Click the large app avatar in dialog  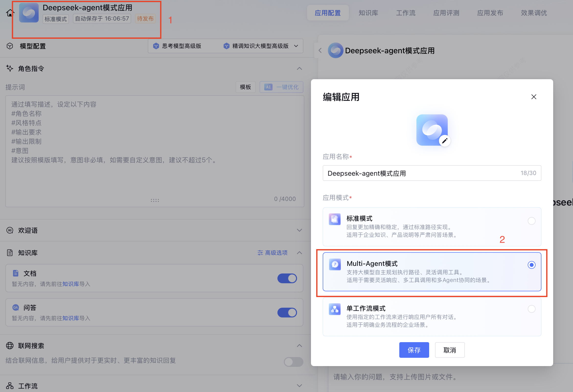point(432,130)
